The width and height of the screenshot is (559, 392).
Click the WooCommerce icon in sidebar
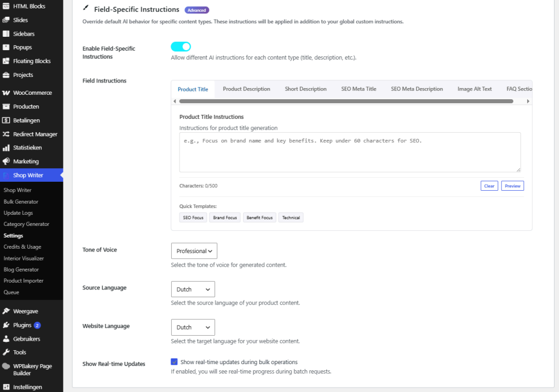pyautogui.click(x=6, y=93)
